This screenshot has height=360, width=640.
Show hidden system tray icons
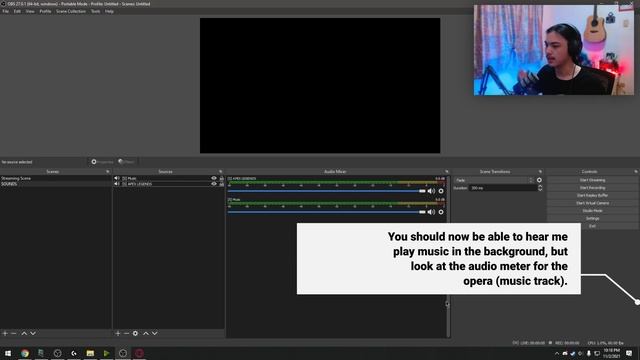(x=556, y=353)
